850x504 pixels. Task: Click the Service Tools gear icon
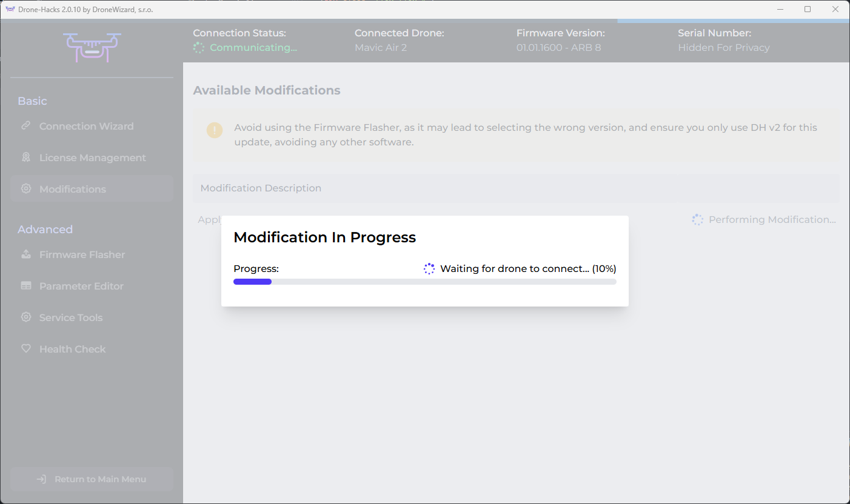[25, 317]
